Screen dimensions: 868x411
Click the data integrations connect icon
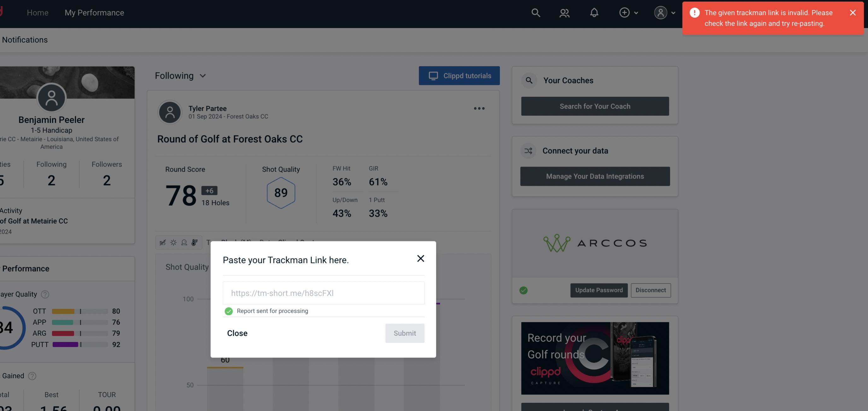click(x=528, y=151)
